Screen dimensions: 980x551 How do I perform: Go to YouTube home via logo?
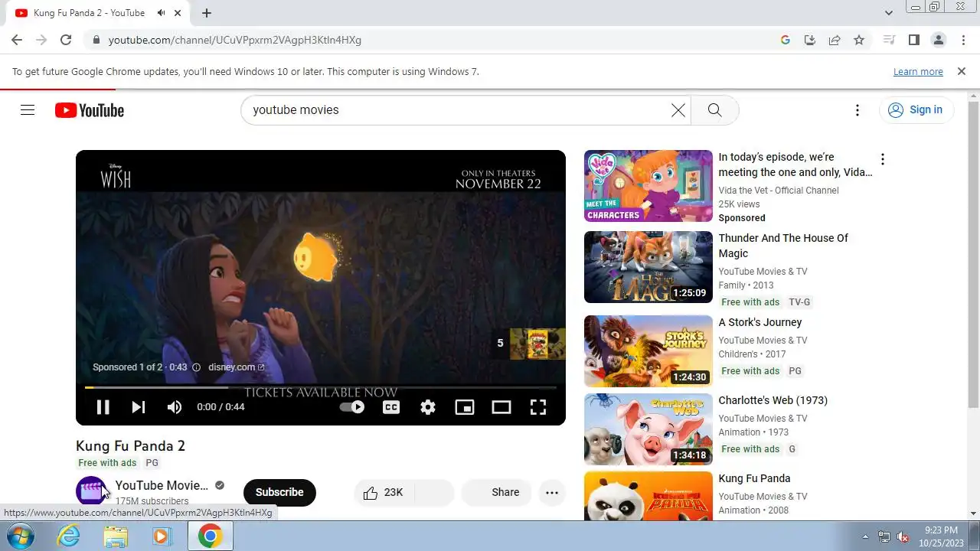point(90,110)
